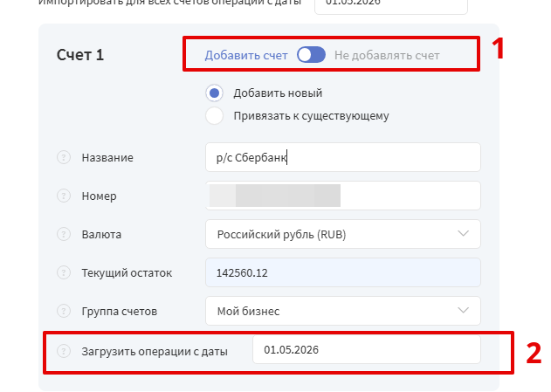This screenshot has height=392, width=551.
Task: Click the Не добавлять счет label
Action: (x=387, y=56)
